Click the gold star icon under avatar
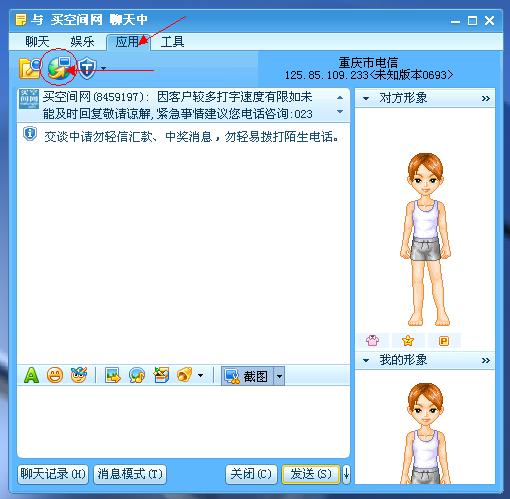510x499 pixels. [x=408, y=340]
